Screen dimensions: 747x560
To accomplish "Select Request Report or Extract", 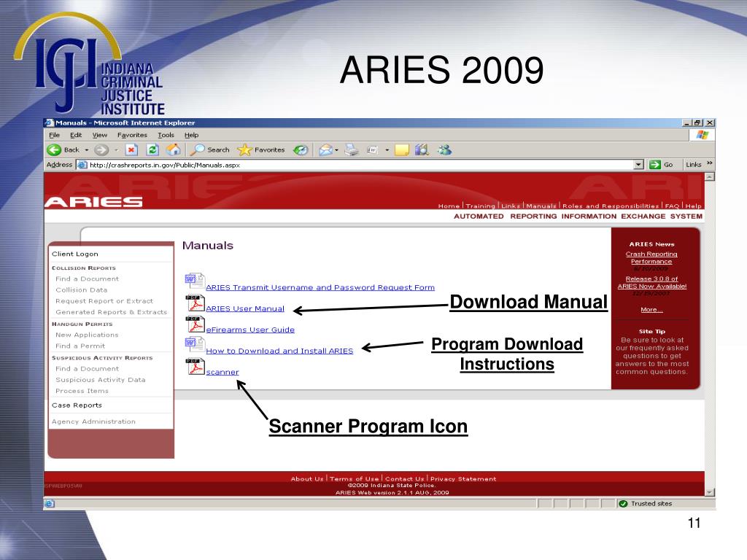I will [104, 301].
